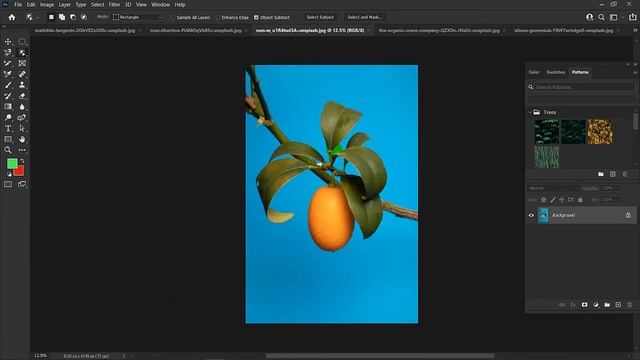Enable Sample All Layers checkbox
This screenshot has height=360, width=640.
(x=173, y=18)
